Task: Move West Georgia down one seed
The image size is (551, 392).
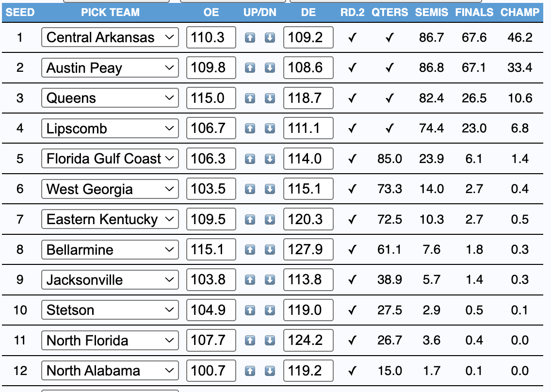Action: 270,189
